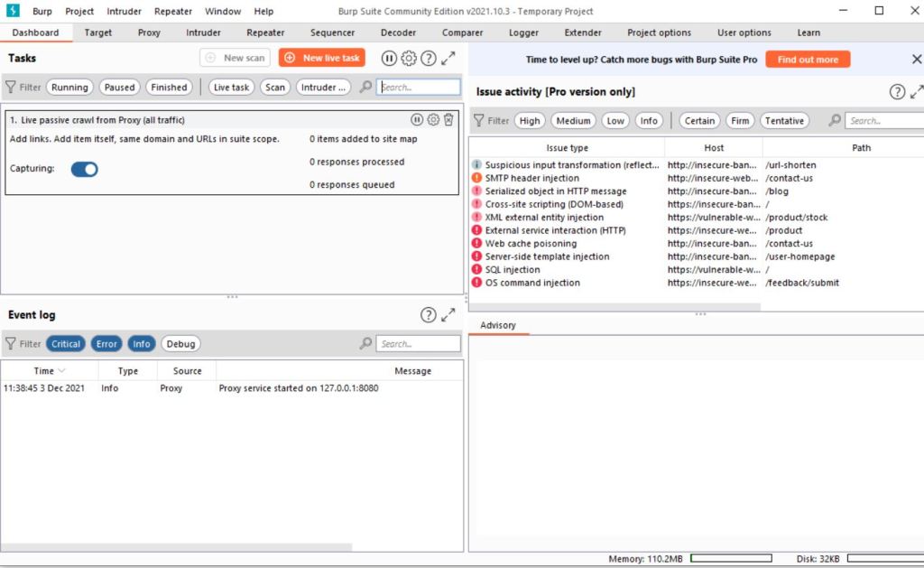Screen dimensions: 924x568
Task: Start a New live task
Action: coord(322,58)
